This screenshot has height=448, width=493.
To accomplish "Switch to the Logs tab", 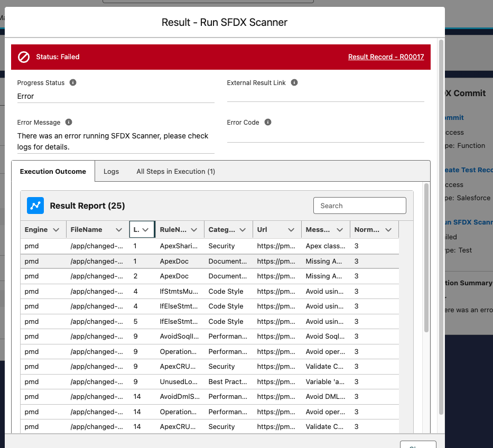I will (x=111, y=171).
